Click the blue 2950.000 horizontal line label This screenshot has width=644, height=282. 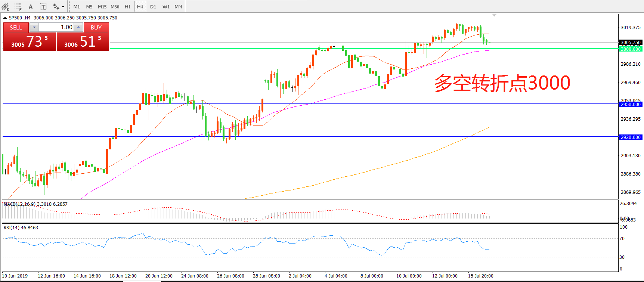(x=631, y=105)
